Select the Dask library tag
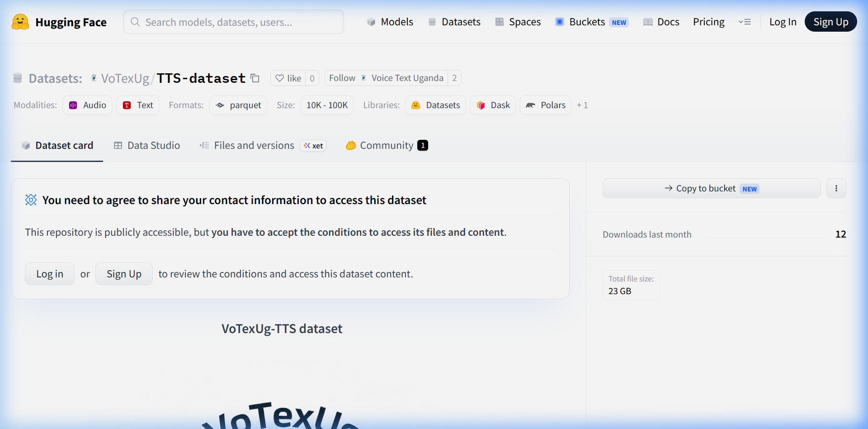Viewport: 868px width, 429px height. pos(493,105)
